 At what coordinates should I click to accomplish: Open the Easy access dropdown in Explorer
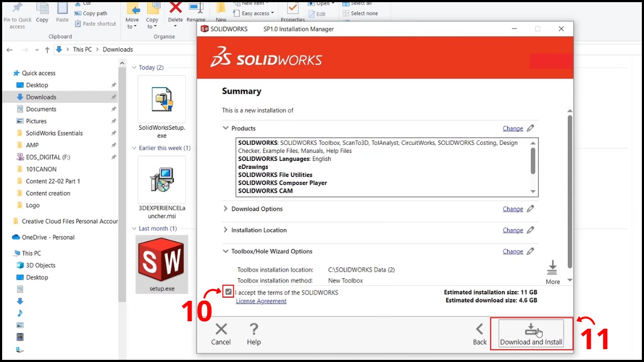pyautogui.click(x=254, y=13)
